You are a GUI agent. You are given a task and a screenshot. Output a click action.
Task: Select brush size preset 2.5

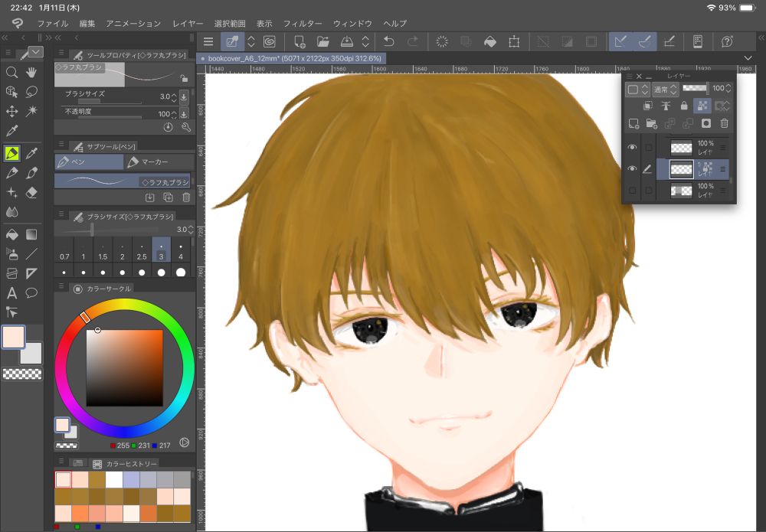coord(142,251)
